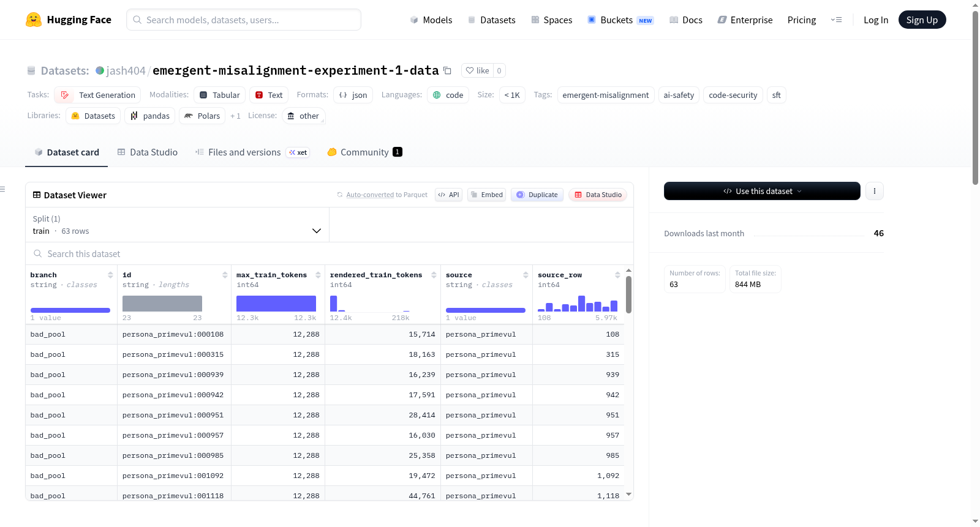Click the max_train_tokens histogram bar

click(276, 304)
